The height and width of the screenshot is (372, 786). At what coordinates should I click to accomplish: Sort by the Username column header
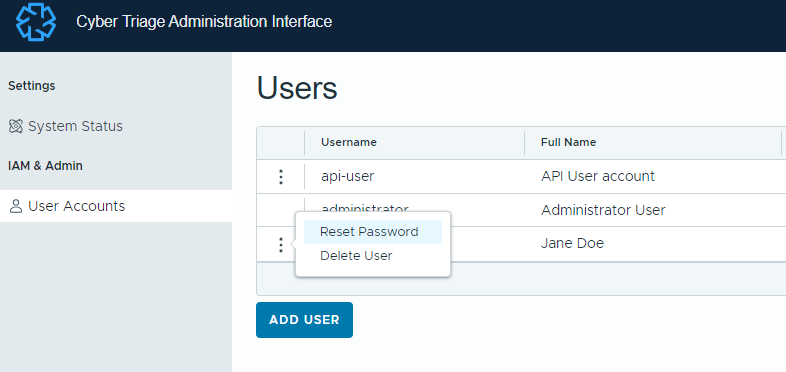[349, 142]
